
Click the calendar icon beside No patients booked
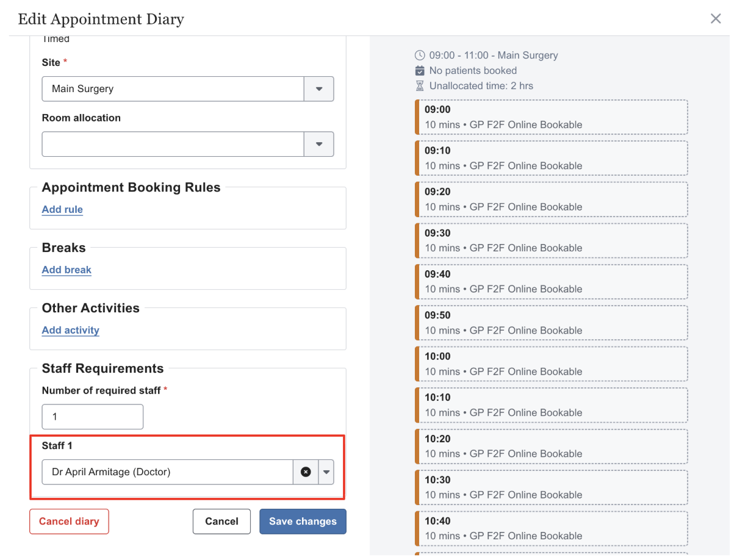pyautogui.click(x=419, y=71)
